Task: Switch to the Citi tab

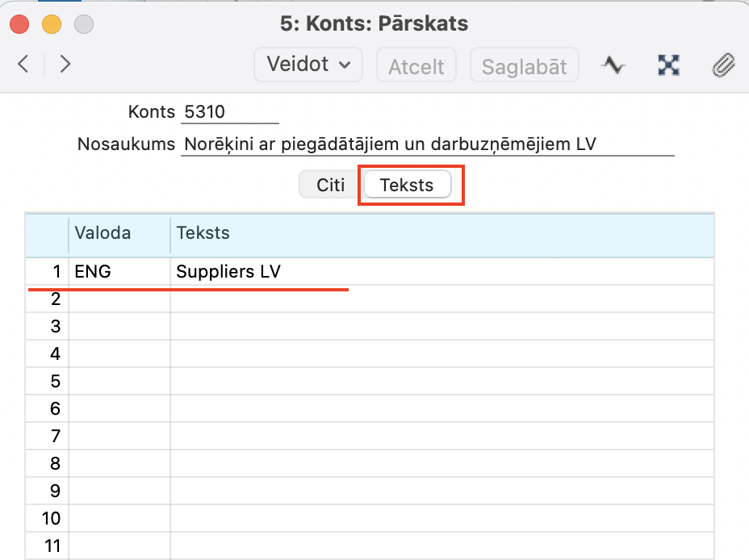Action: click(330, 185)
